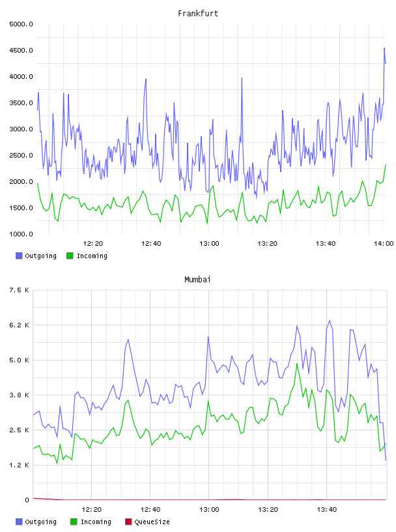The width and height of the screenshot is (396, 532).
Task: Click the Incoming label in Mumbai legend
Action: (x=96, y=522)
